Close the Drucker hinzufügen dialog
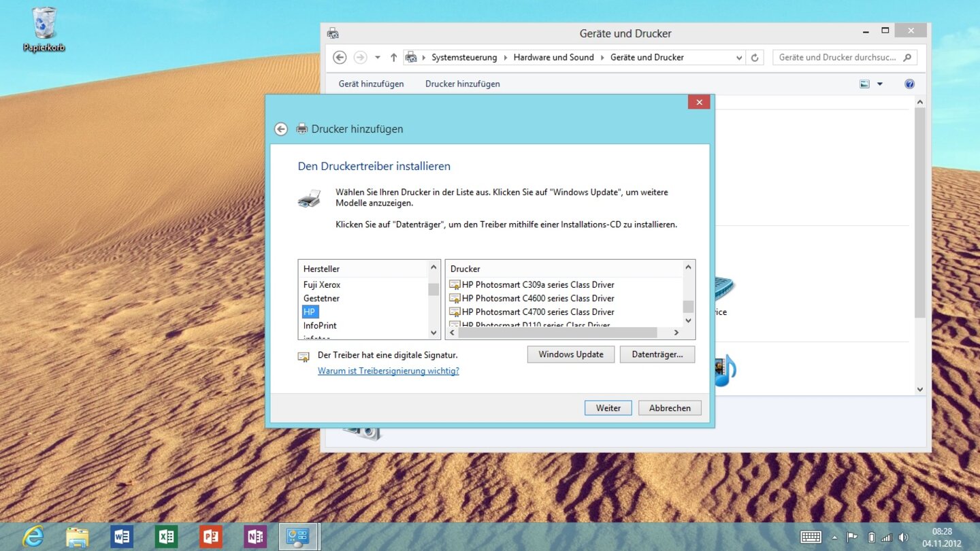 [x=699, y=102]
